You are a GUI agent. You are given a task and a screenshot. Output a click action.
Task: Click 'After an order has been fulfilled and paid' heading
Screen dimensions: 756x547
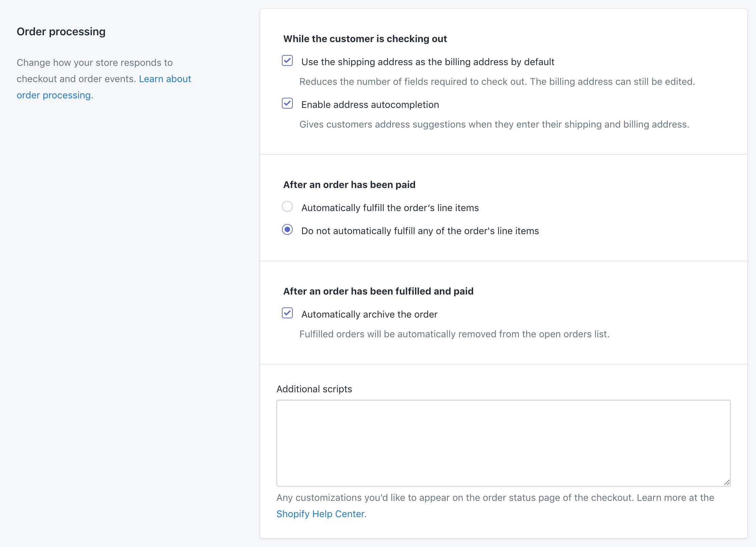pos(378,291)
